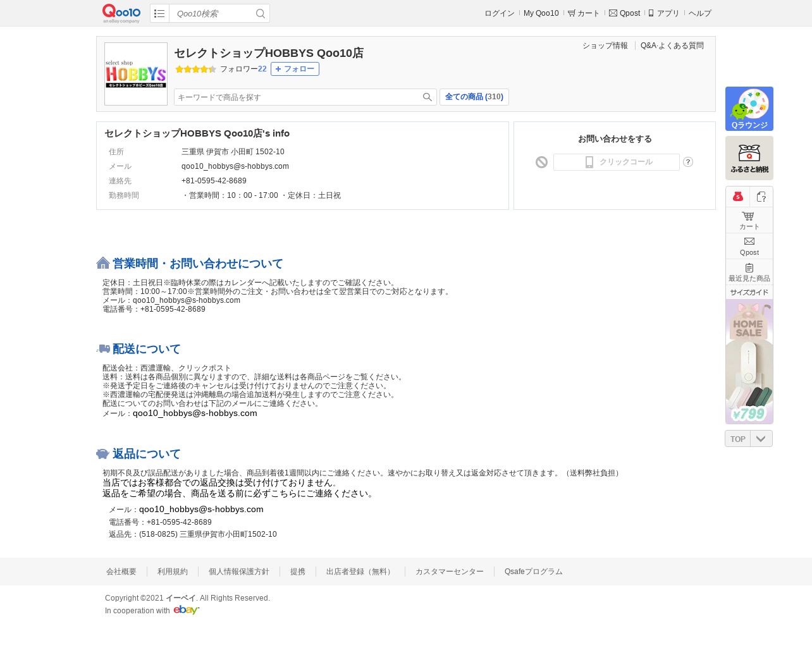Click the sidebar help question icon
This screenshot has width=812, height=655.
click(761, 197)
